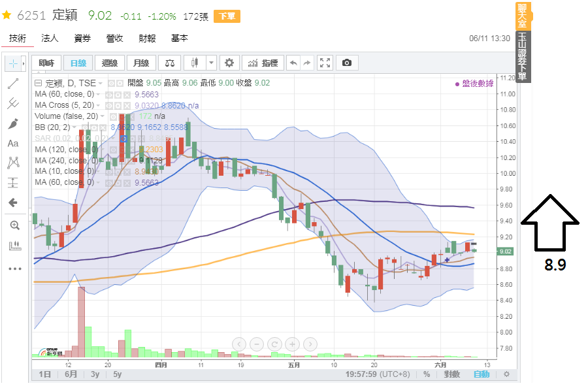Open the 聊天室 side tab
588x392 pixels.
click(x=522, y=16)
